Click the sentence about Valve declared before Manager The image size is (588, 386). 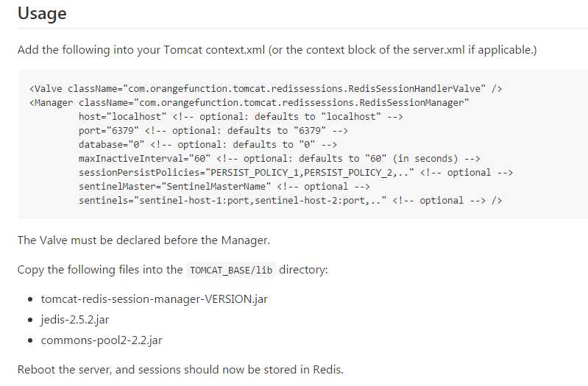tap(144, 240)
